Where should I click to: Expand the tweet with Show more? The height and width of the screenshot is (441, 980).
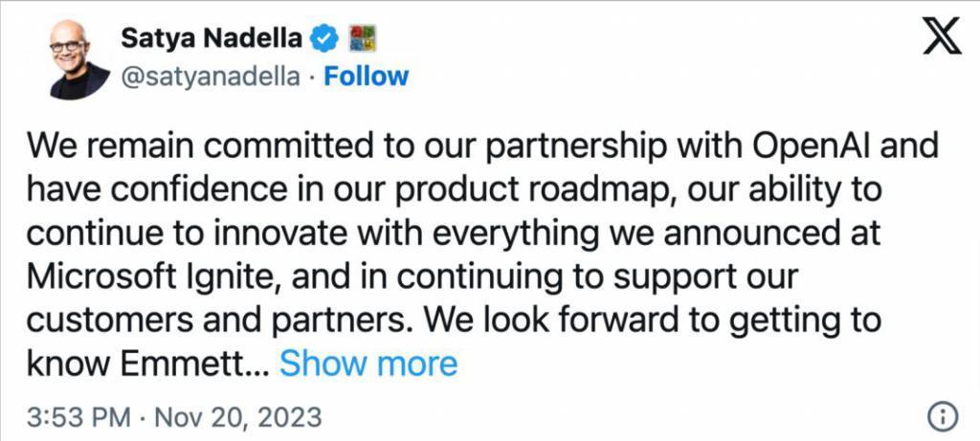(x=368, y=364)
